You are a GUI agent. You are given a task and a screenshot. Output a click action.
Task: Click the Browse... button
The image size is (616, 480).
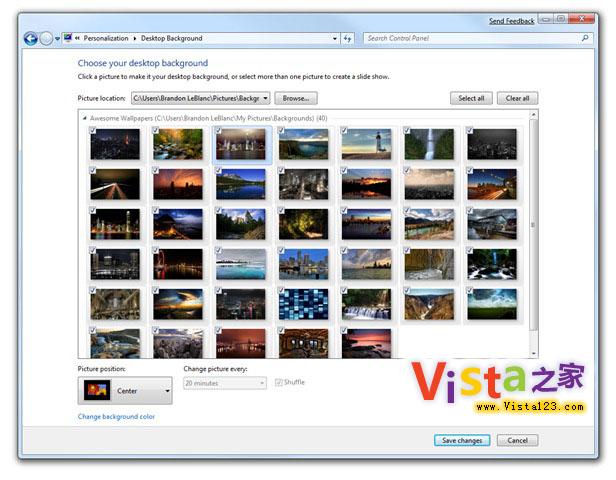coord(295,98)
